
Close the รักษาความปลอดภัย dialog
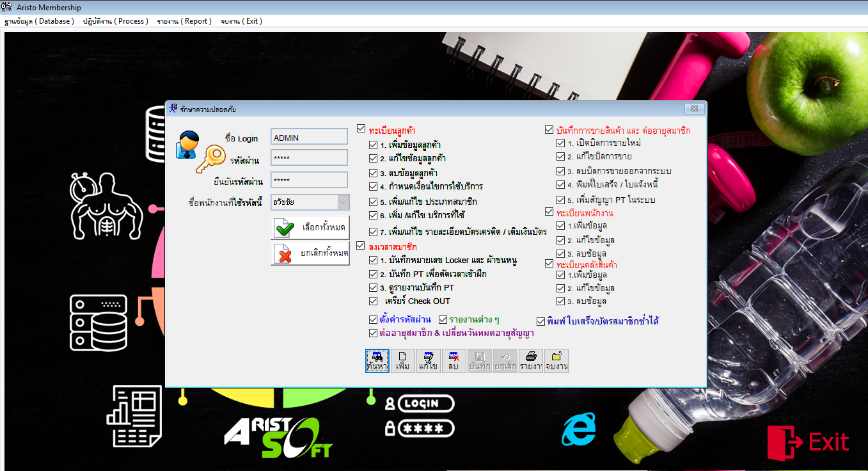tap(695, 109)
